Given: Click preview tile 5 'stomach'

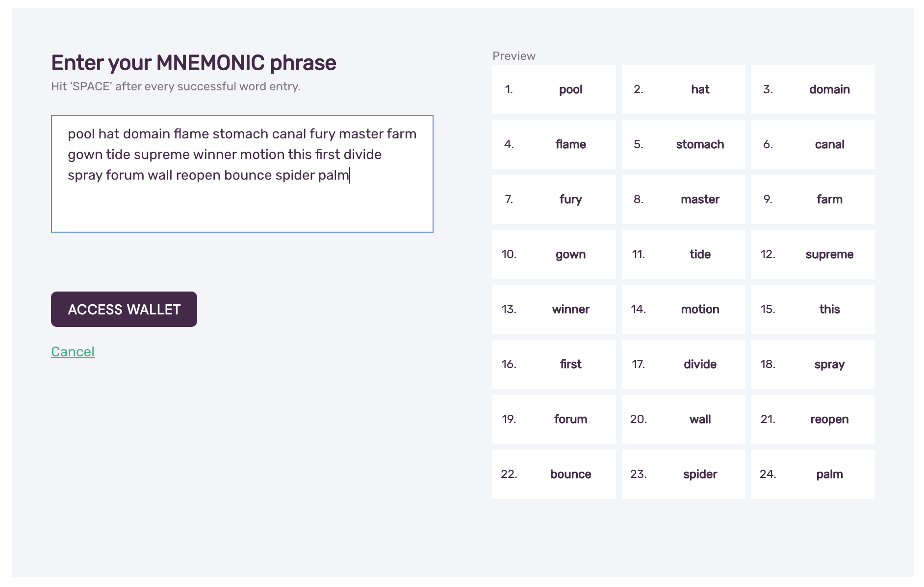Looking at the screenshot, I should [x=684, y=144].
